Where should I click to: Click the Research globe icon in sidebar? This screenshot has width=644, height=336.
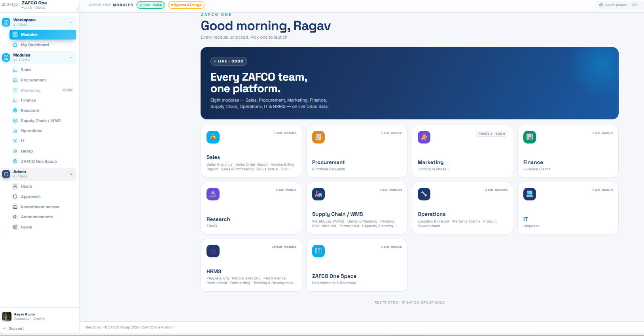pos(15,111)
